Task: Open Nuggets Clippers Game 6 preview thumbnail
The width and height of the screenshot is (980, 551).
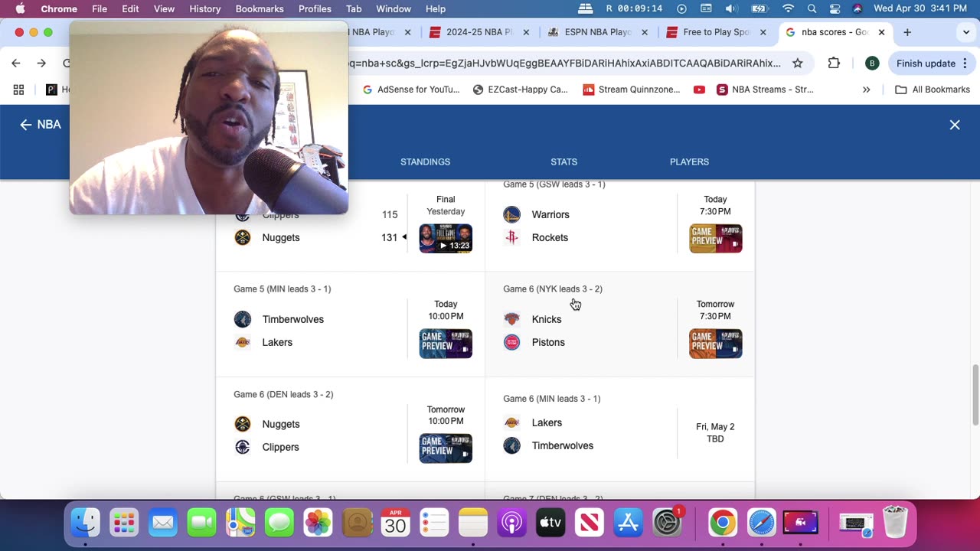Action: (446, 448)
